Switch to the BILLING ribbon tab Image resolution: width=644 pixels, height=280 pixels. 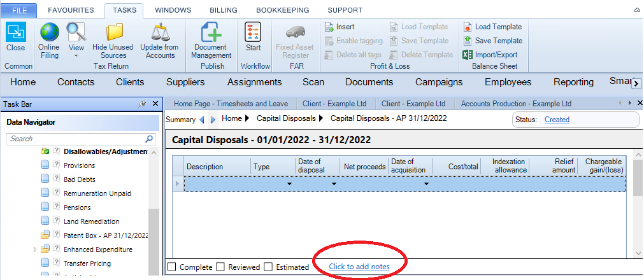(224, 10)
